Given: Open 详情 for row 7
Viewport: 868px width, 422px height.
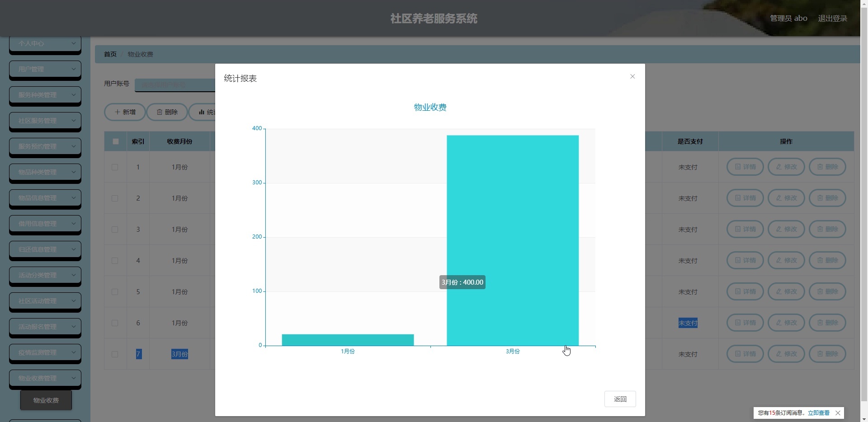Looking at the screenshot, I should pyautogui.click(x=745, y=354).
